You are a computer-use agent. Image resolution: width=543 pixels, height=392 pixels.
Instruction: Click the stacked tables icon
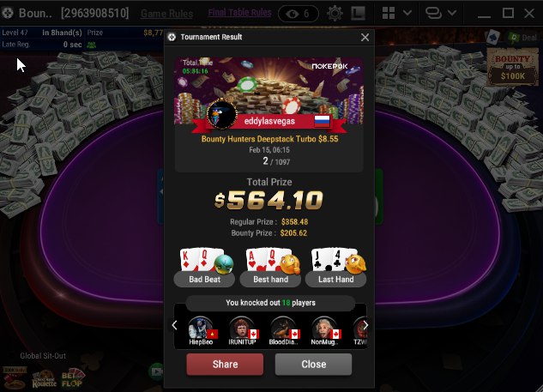[433, 13]
